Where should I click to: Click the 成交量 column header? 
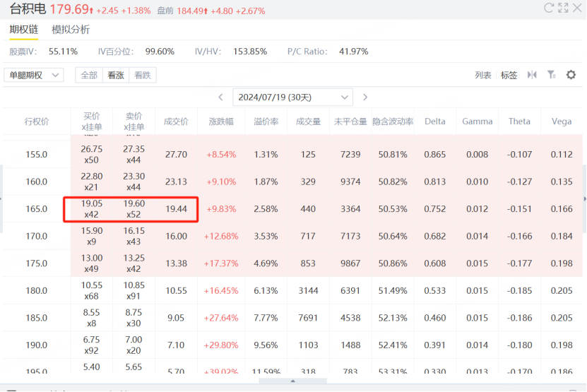coord(308,121)
